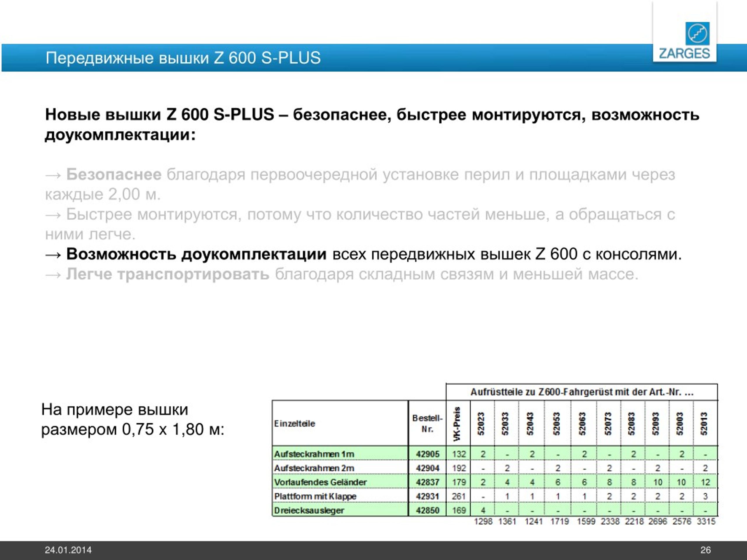Select the 'Aufsteckrahmen 2m' row label
The width and height of the screenshot is (747, 560).
(314, 468)
